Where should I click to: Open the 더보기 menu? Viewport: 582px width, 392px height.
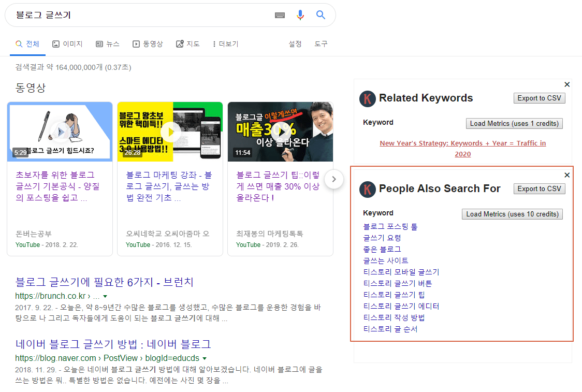coord(226,44)
